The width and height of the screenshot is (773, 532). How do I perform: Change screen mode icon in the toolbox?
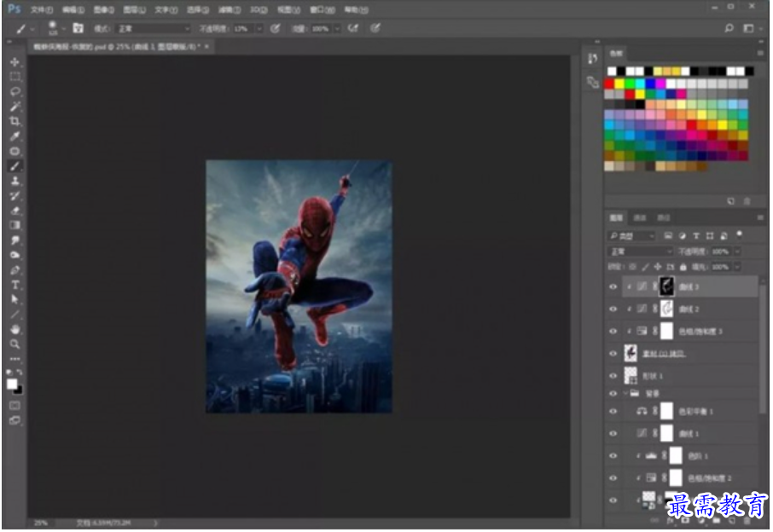15,420
